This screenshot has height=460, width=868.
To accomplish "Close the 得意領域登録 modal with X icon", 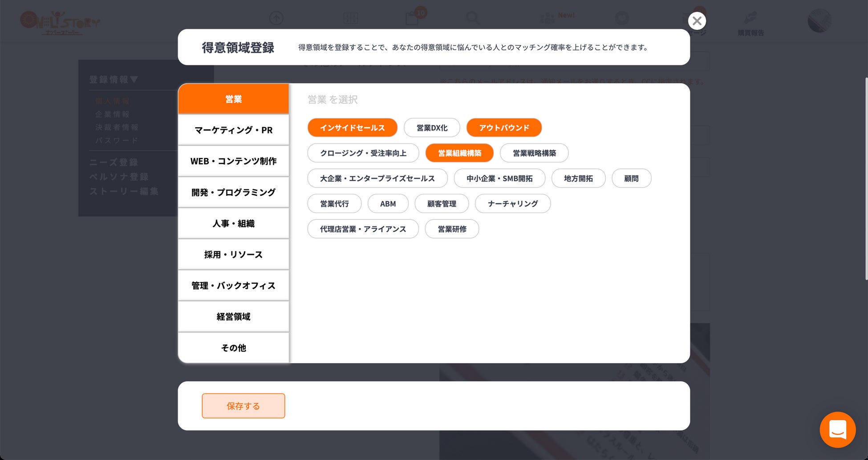I will point(697,20).
